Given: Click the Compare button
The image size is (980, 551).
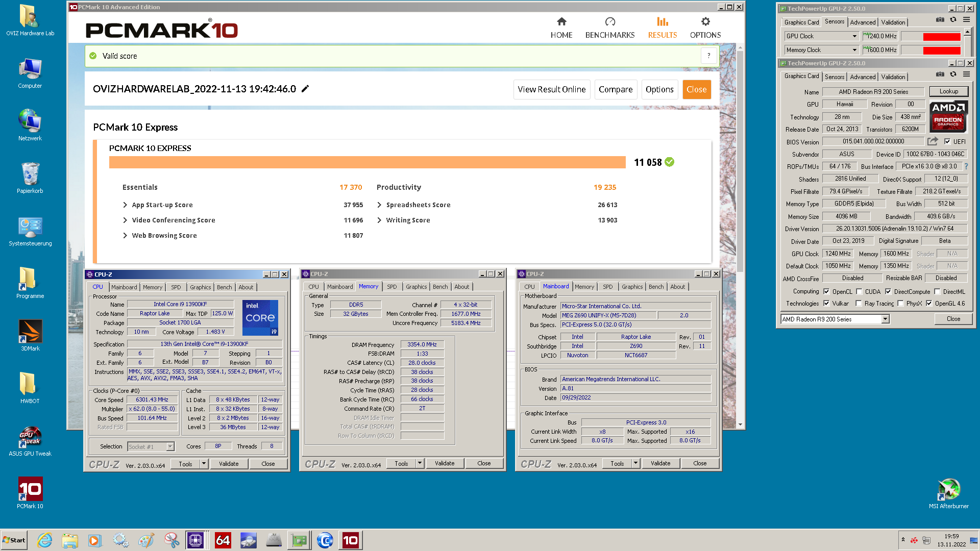Looking at the screenshot, I should click(x=616, y=89).
